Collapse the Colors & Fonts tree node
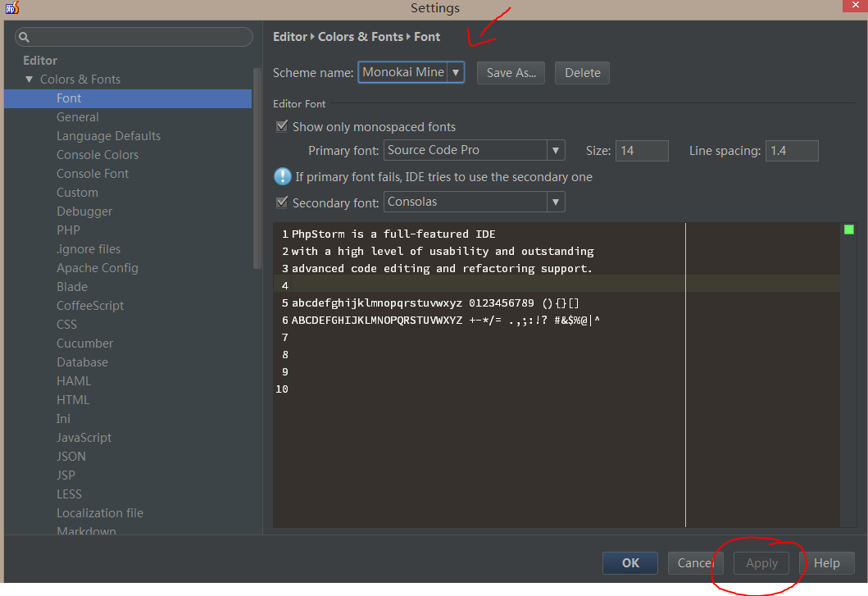The width and height of the screenshot is (868, 596). click(x=30, y=80)
